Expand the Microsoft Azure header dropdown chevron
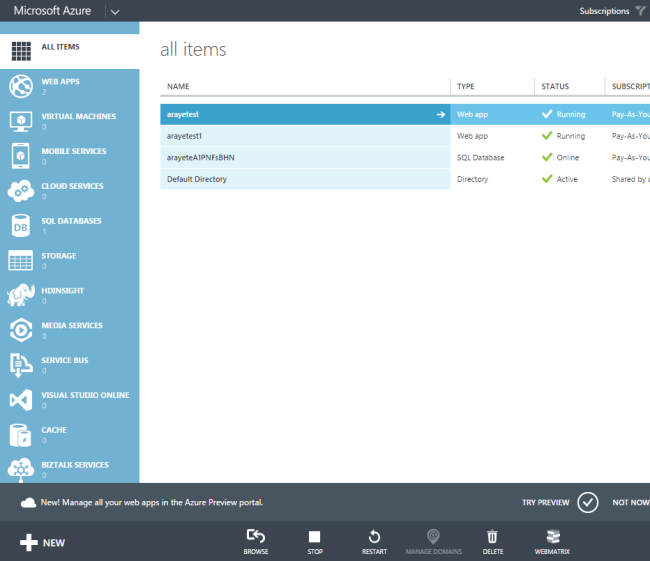The height and width of the screenshot is (561, 650). coord(115,12)
